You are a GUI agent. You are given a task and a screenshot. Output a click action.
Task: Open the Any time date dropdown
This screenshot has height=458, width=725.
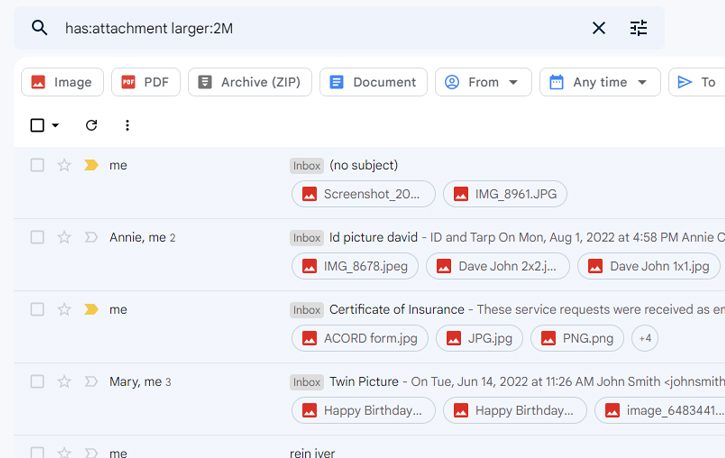pos(600,82)
